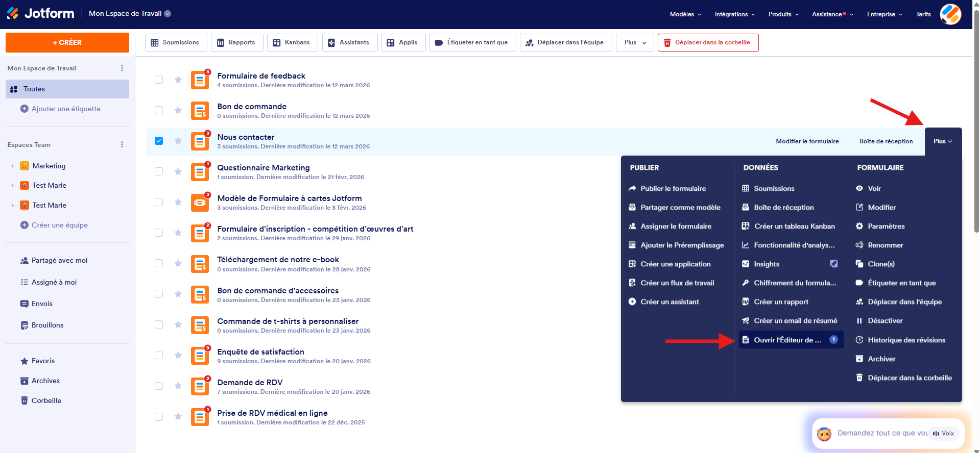Viewport: 980px width, 453px height.
Task: Open the Produits dropdown menu
Action: pyautogui.click(x=783, y=14)
